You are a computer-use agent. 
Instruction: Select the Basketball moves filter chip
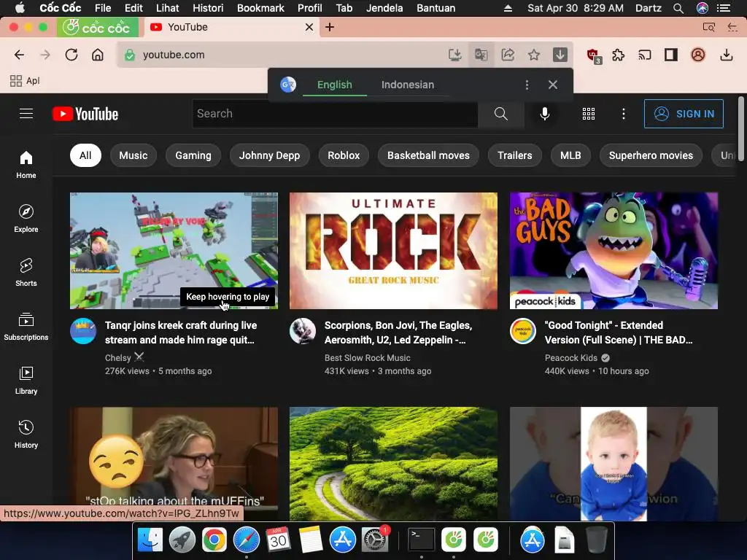[x=428, y=155]
